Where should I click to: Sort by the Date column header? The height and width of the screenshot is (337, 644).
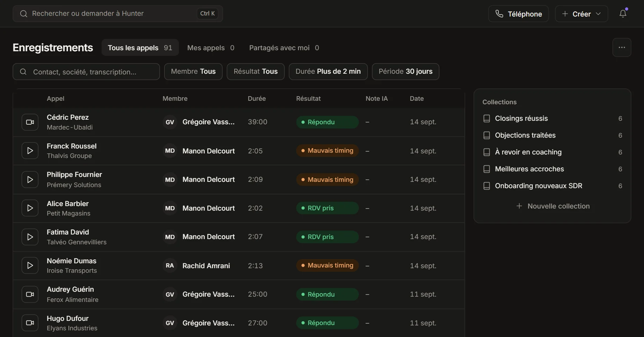click(417, 99)
